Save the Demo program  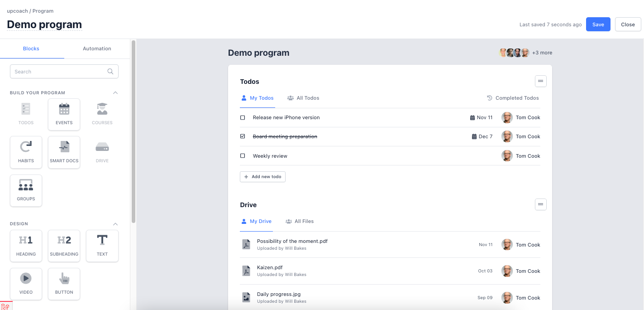[x=598, y=24]
